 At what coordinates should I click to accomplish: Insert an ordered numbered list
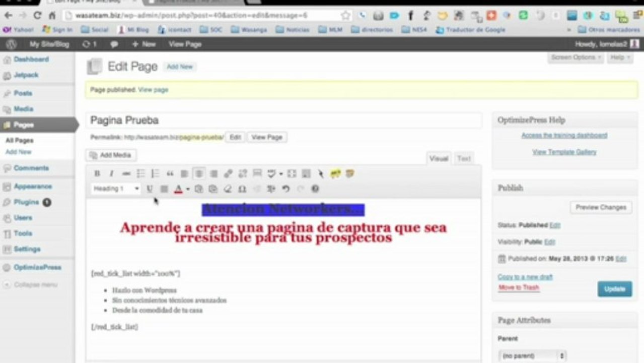156,173
